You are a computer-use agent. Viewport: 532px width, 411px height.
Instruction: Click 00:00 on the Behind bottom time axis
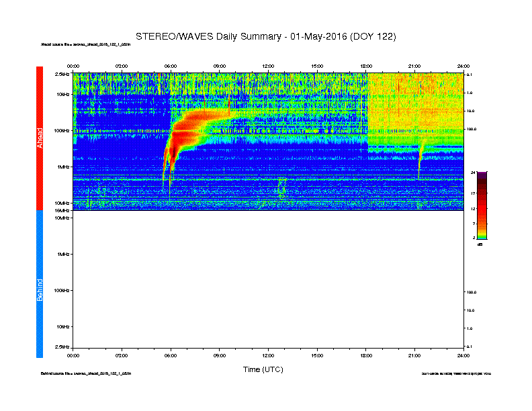[x=73, y=356]
